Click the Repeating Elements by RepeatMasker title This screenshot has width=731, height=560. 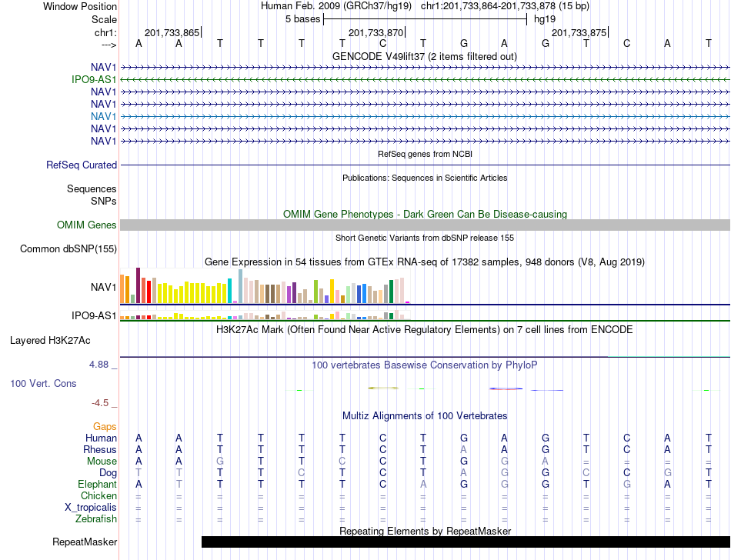pos(426,531)
